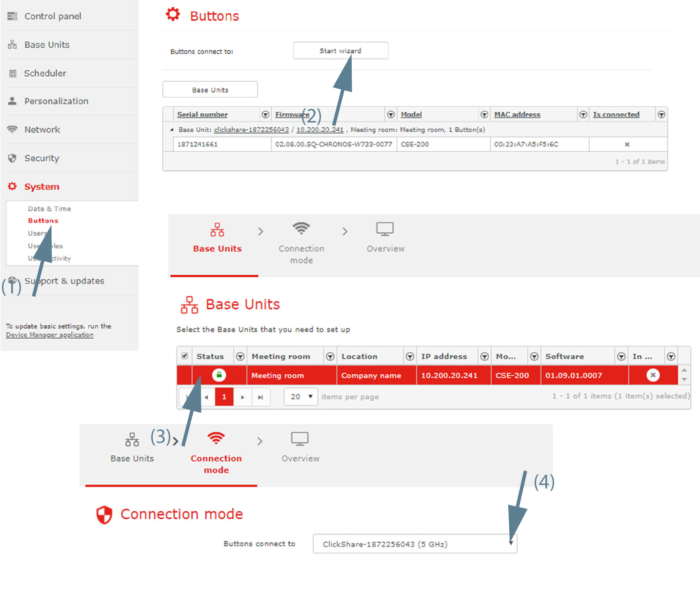
Task: Sort by the Firmware column header
Action: pyautogui.click(x=292, y=114)
